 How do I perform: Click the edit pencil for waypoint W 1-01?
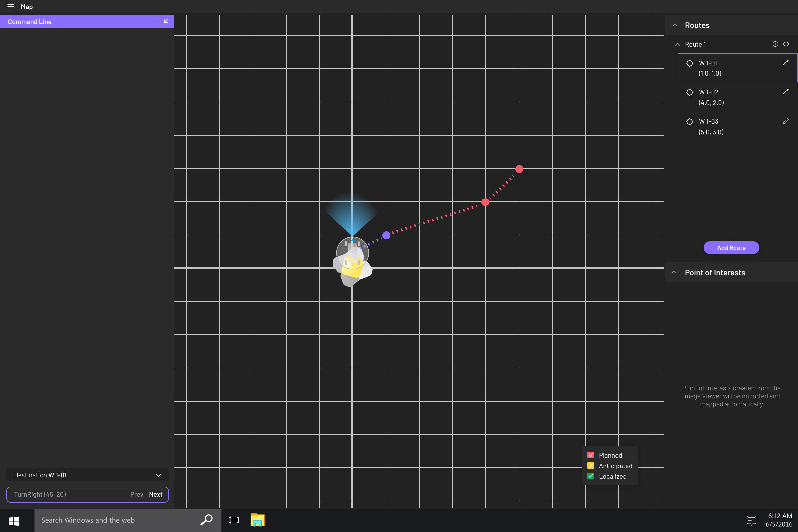pos(786,63)
